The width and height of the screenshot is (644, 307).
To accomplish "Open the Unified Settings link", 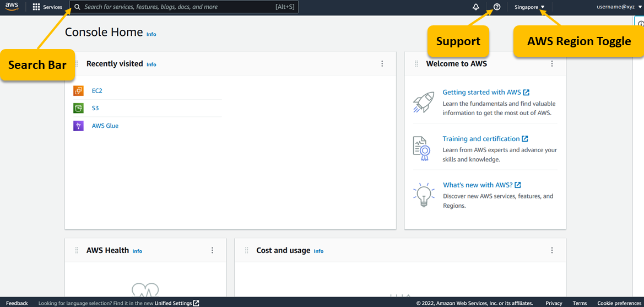I will [174, 303].
